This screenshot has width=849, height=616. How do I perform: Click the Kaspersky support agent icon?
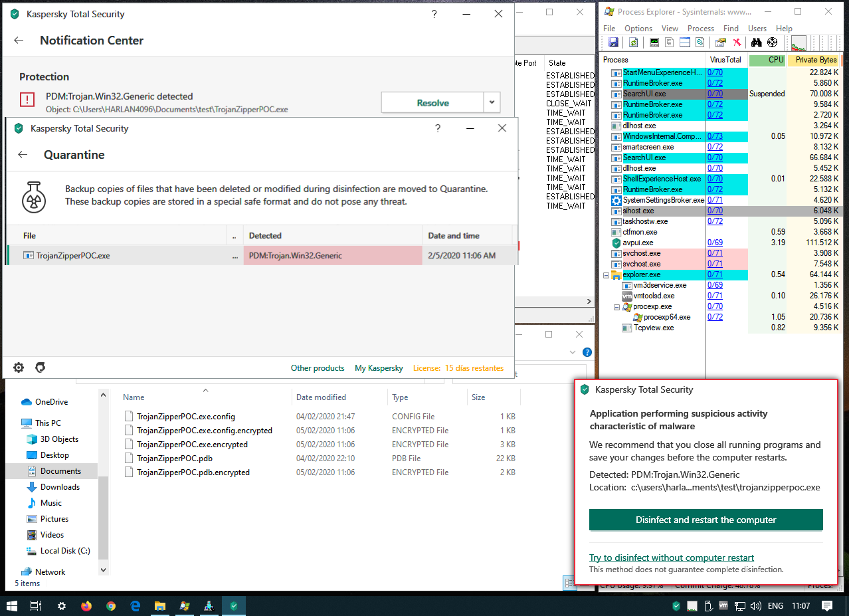(40, 367)
